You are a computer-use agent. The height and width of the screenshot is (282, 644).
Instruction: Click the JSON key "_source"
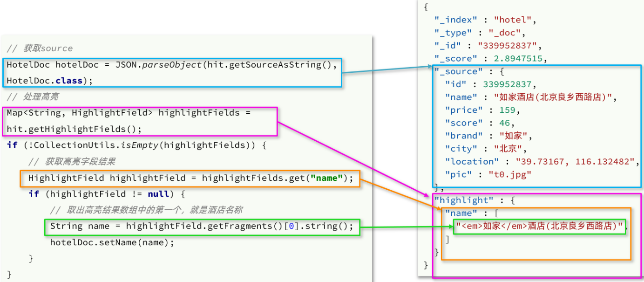(x=458, y=72)
